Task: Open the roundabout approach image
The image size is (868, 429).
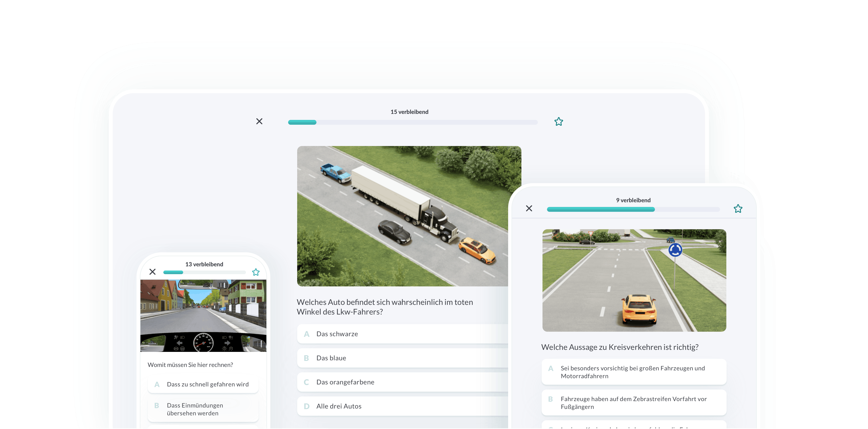Action: click(x=634, y=280)
